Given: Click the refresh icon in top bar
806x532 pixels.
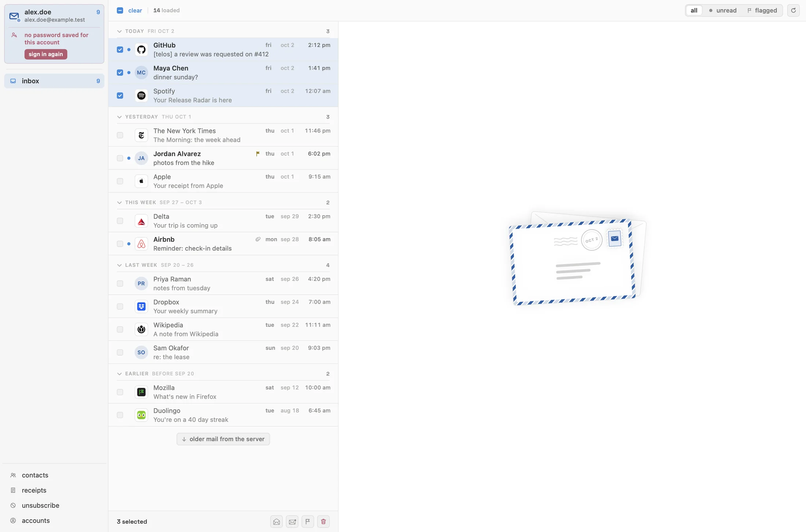Looking at the screenshot, I should (x=793, y=10).
